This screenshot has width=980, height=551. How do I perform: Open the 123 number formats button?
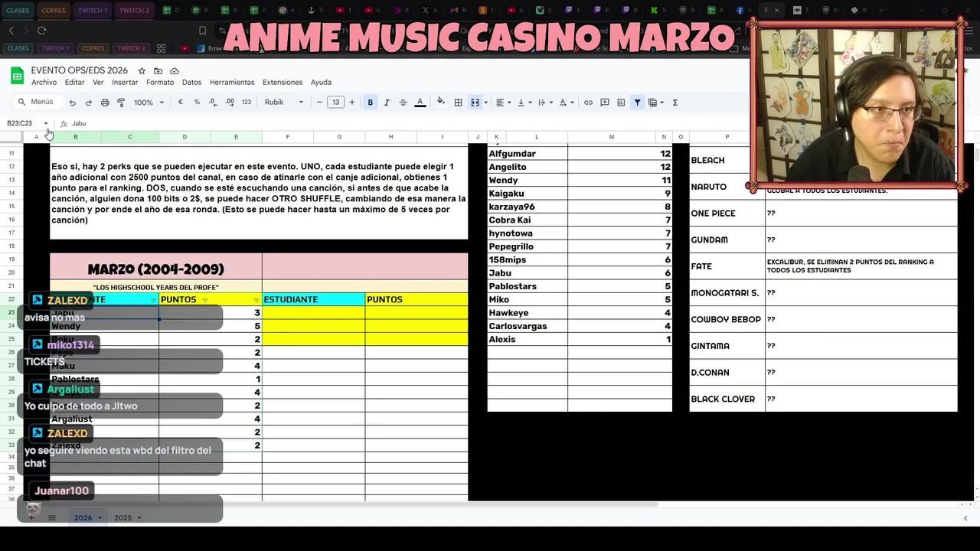247,103
